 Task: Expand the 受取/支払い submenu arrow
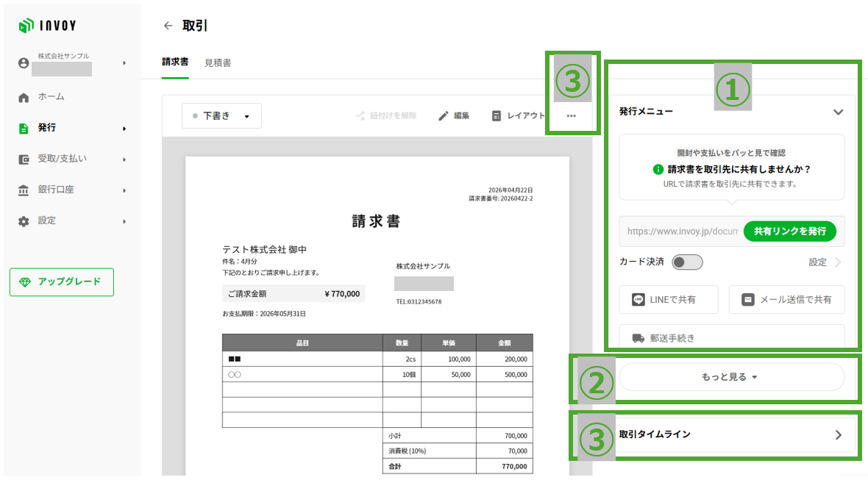(x=124, y=160)
